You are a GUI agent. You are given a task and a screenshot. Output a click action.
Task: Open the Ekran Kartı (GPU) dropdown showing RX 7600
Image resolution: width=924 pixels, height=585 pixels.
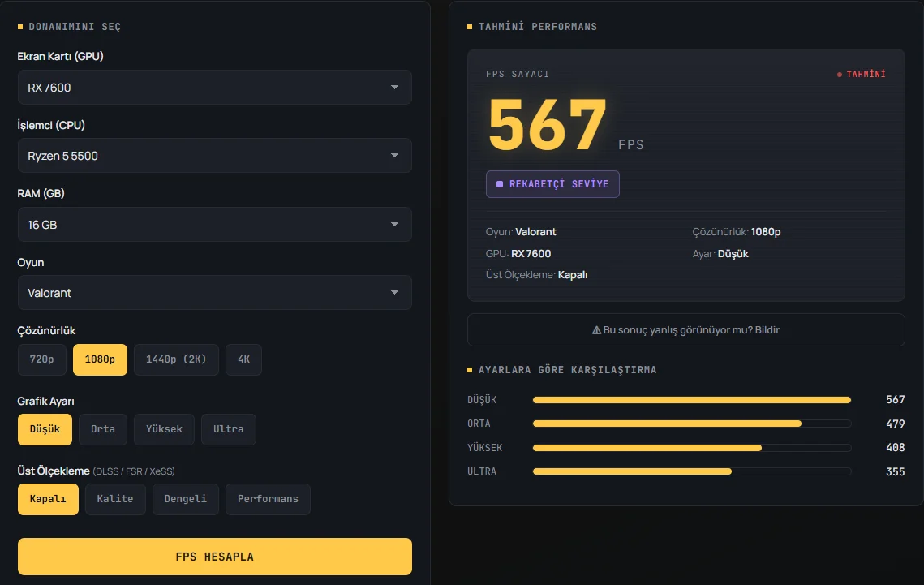coord(214,87)
